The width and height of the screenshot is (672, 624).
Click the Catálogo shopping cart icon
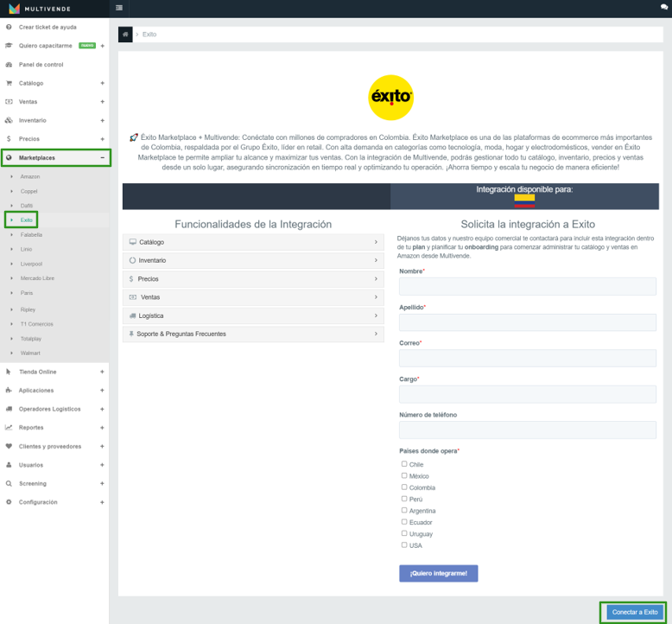9,83
